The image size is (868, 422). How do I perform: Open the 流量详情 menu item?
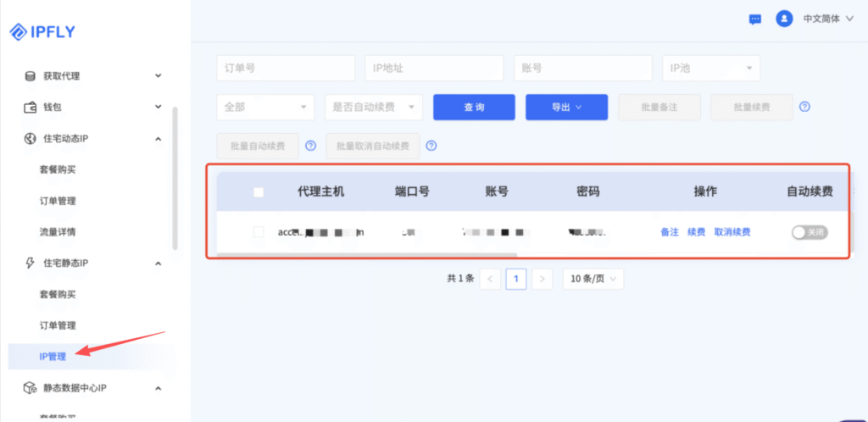(x=58, y=231)
